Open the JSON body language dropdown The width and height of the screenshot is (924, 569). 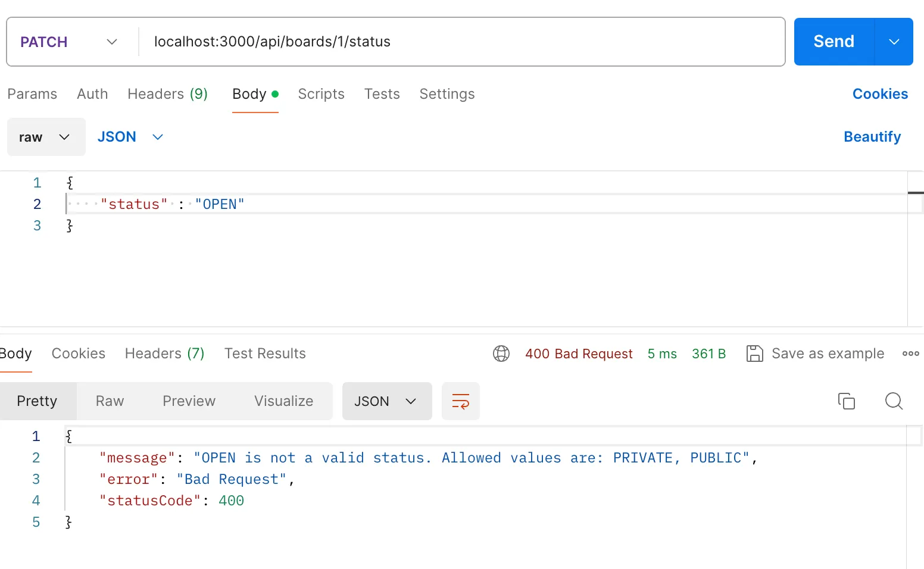point(130,137)
